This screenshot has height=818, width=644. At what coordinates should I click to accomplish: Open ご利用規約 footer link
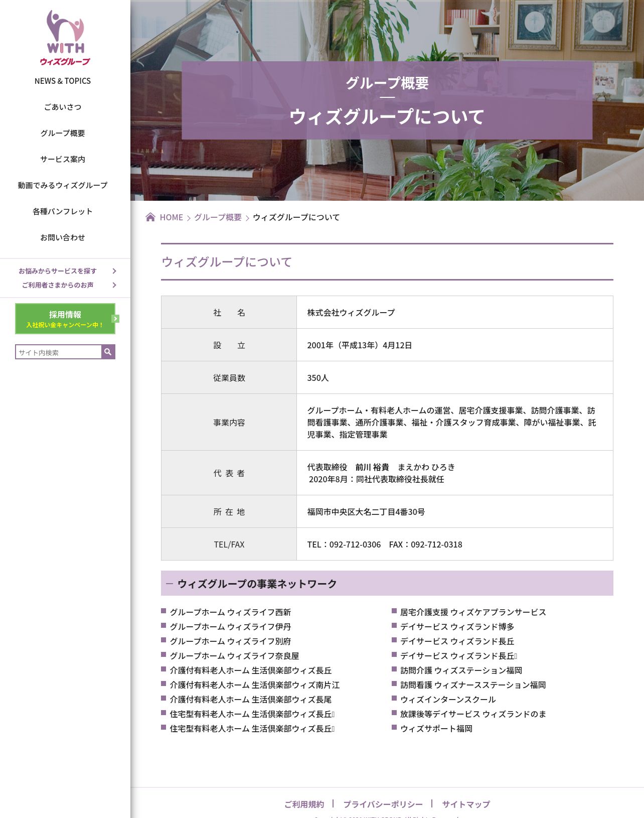pos(304,804)
